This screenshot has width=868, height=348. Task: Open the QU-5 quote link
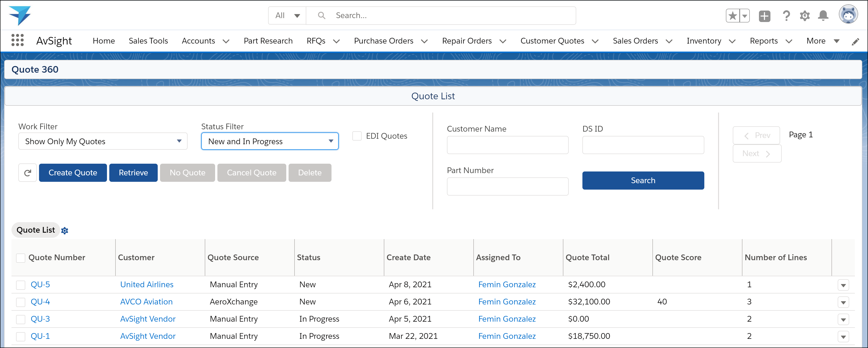(40, 284)
